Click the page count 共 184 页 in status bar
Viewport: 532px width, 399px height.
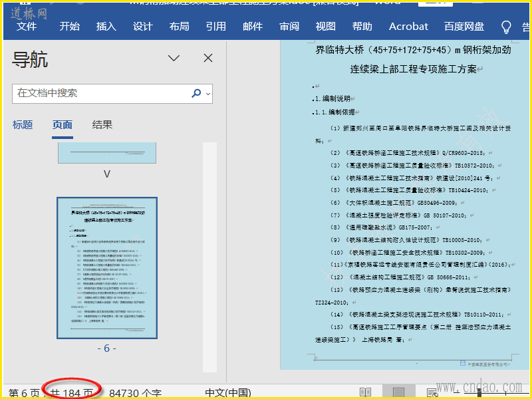click(72, 393)
